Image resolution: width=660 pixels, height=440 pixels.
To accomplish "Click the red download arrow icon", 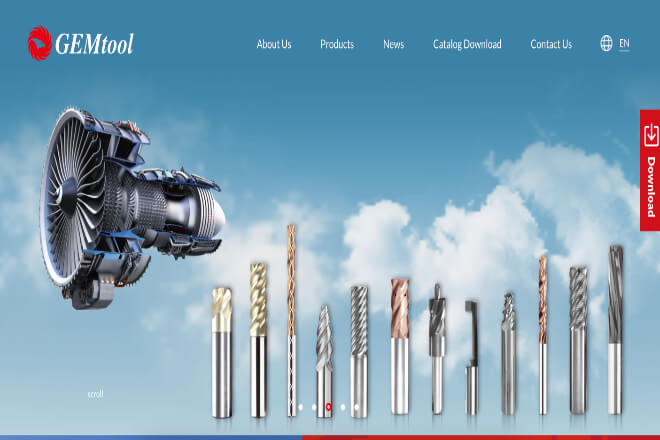I will pyautogui.click(x=651, y=135).
